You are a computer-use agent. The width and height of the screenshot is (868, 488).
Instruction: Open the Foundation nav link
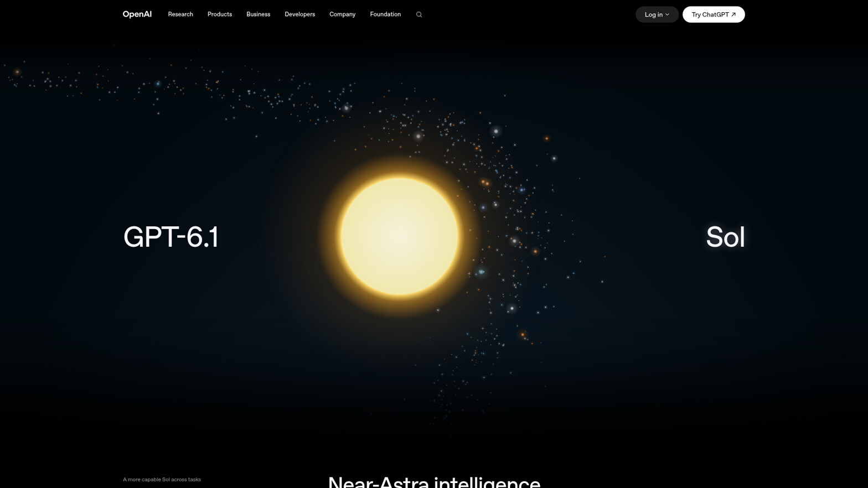coord(385,14)
